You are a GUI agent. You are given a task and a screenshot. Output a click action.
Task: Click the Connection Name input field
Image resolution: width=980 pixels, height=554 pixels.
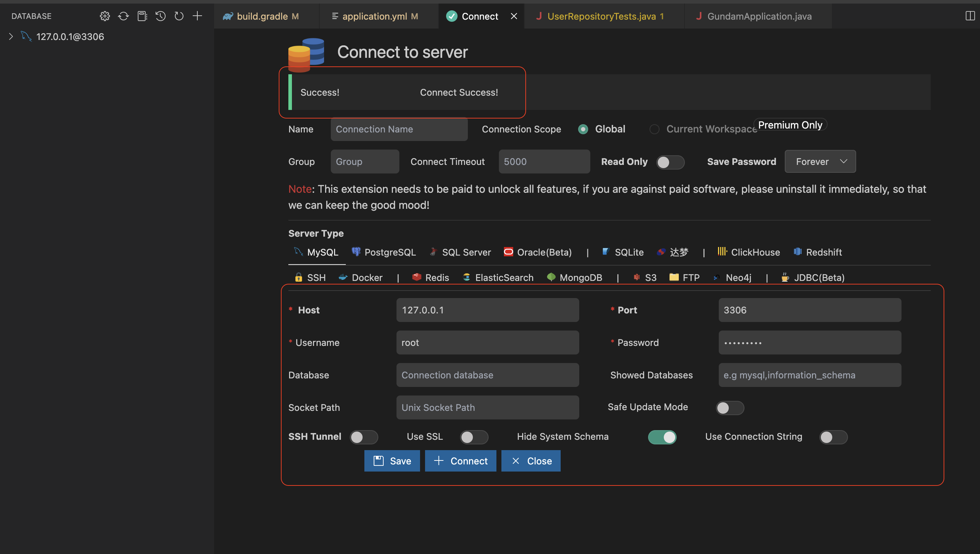(399, 129)
